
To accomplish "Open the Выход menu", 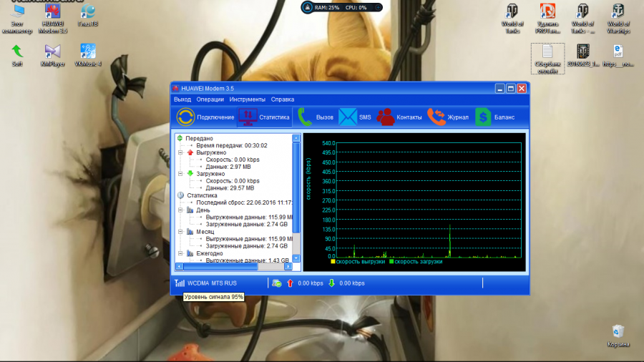I will coord(182,99).
